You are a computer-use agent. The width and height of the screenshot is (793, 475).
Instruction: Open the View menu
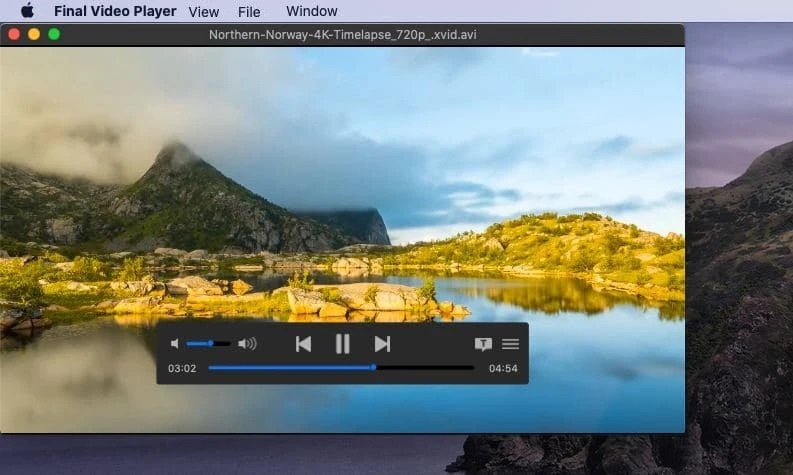click(204, 12)
